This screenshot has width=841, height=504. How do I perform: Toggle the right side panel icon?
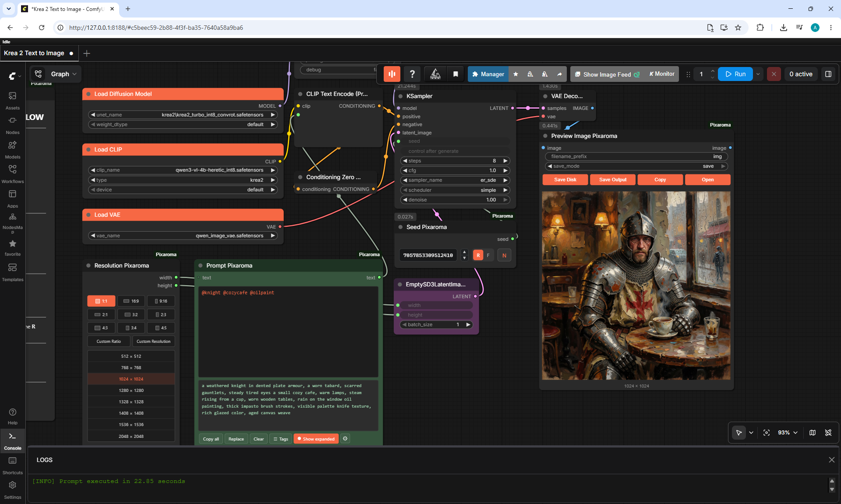coord(828,74)
